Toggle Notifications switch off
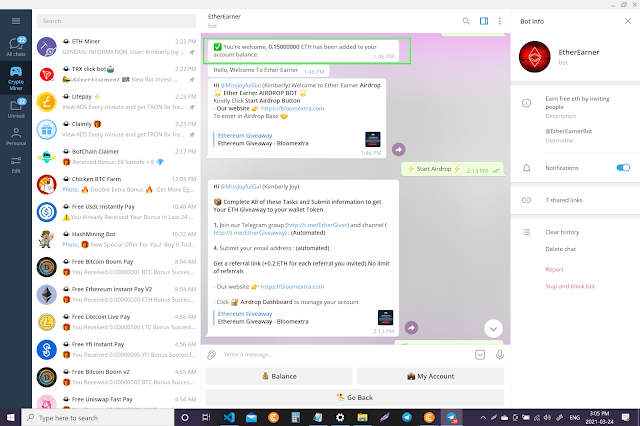Screen dimensions: 640x426 623,168
